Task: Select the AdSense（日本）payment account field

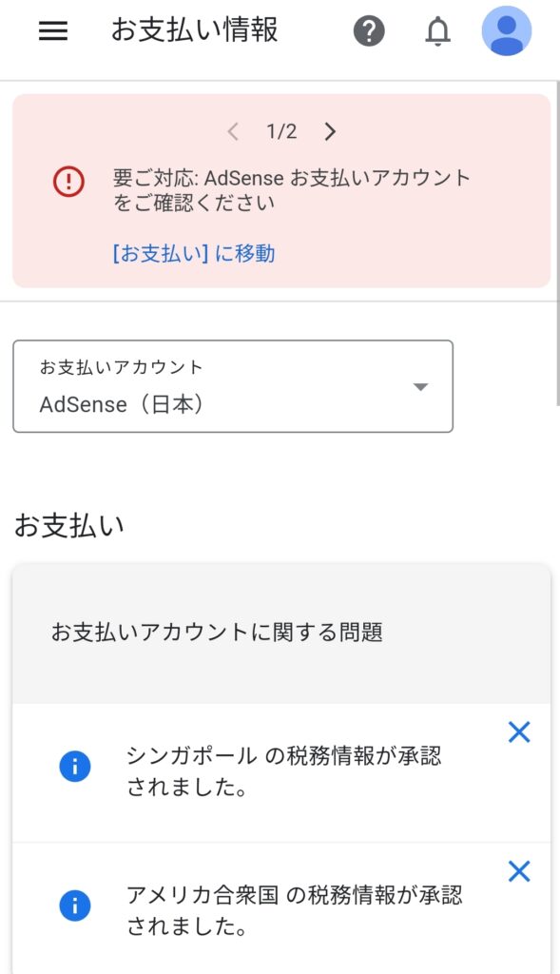Action: point(233,386)
